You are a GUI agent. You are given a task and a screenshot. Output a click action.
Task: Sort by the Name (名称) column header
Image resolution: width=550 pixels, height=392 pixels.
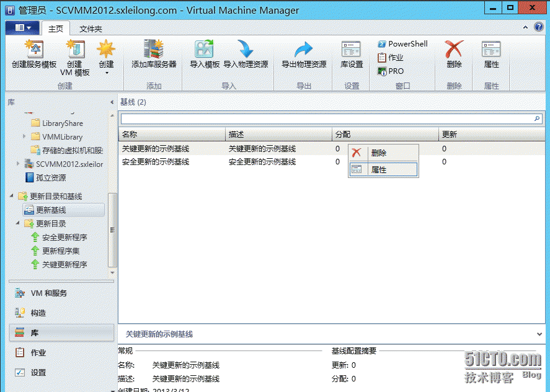pyautogui.click(x=172, y=135)
